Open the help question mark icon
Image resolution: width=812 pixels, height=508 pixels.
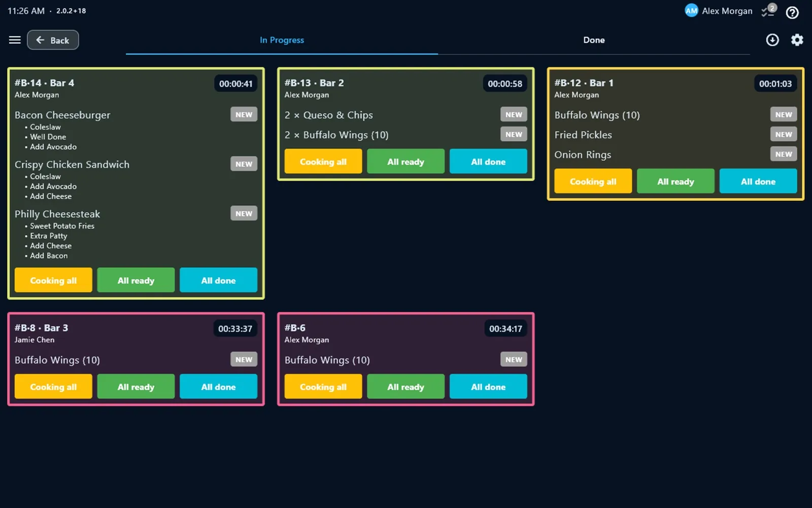point(792,12)
